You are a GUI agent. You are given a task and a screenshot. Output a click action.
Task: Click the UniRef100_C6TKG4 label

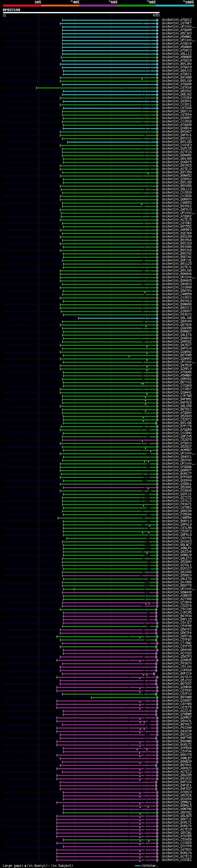(177, 88)
